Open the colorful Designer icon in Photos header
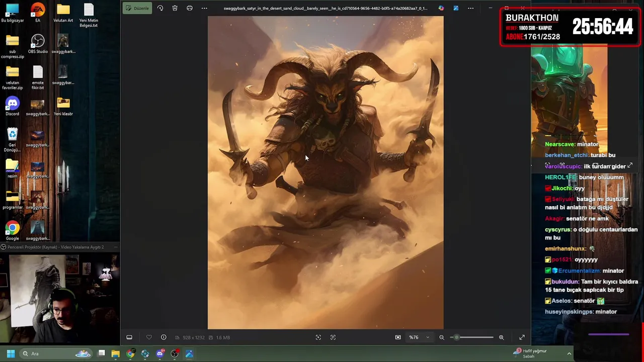This screenshot has width=644, height=362. click(441, 8)
